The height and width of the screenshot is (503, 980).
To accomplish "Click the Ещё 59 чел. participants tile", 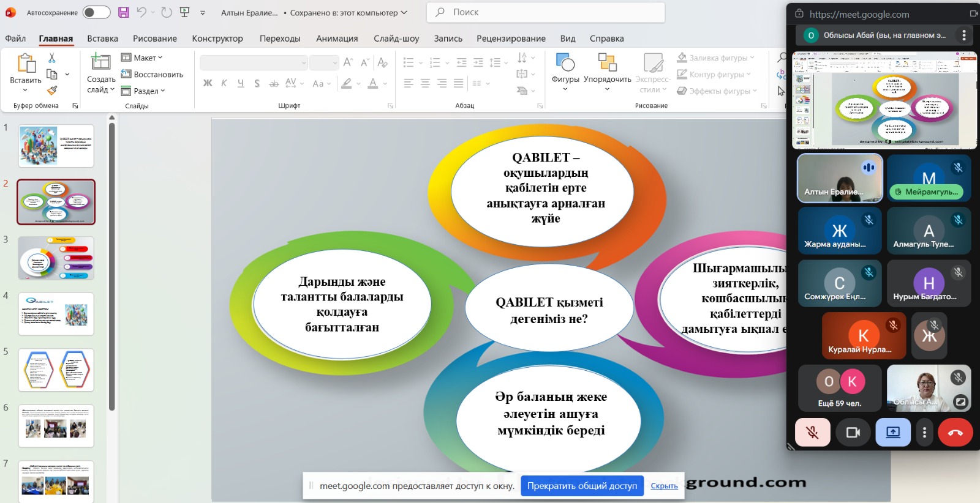I will [840, 388].
